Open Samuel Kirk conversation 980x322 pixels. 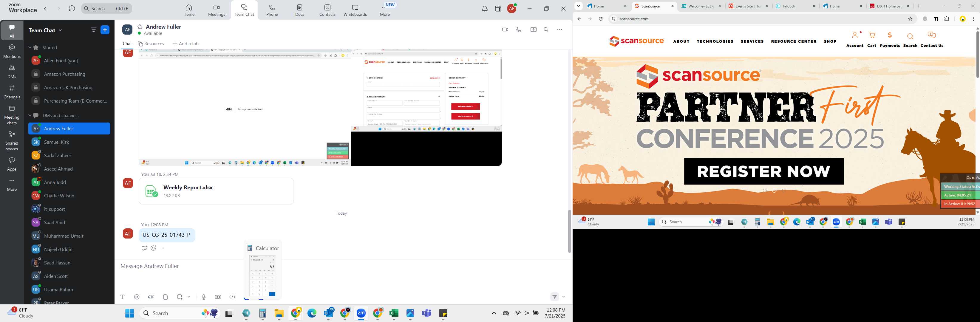click(x=69, y=142)
